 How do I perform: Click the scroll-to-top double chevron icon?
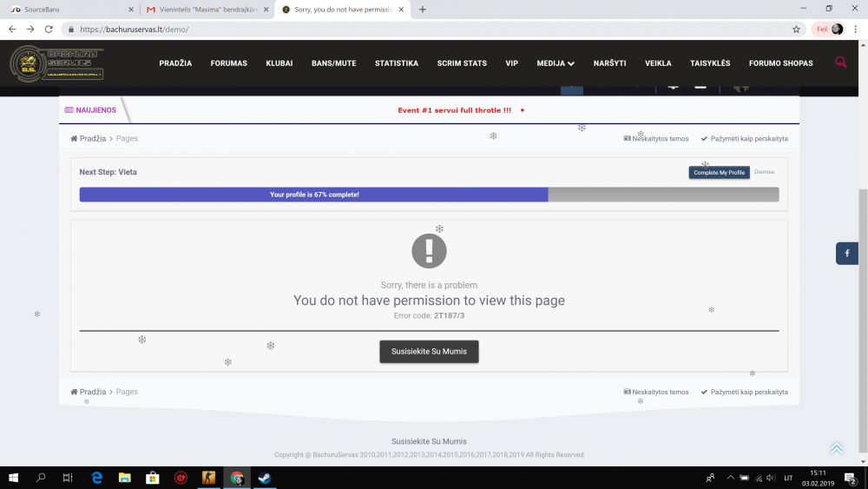point(836,448)
